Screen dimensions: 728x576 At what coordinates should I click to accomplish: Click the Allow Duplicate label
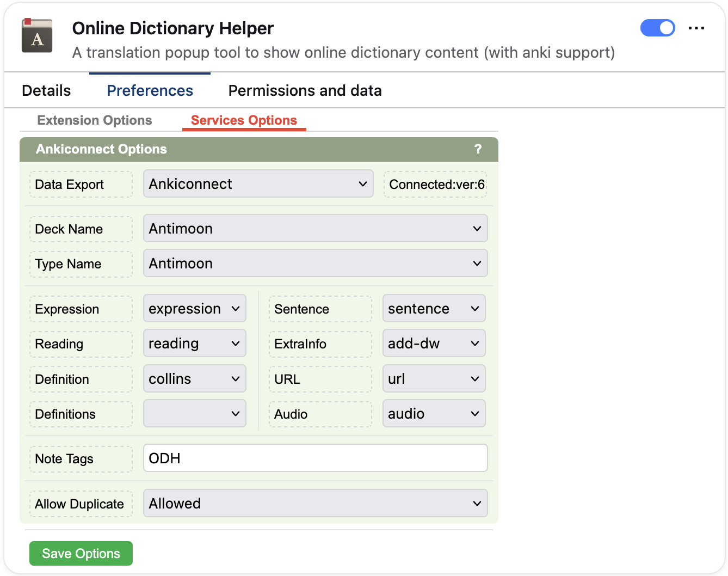coord(81,504)
